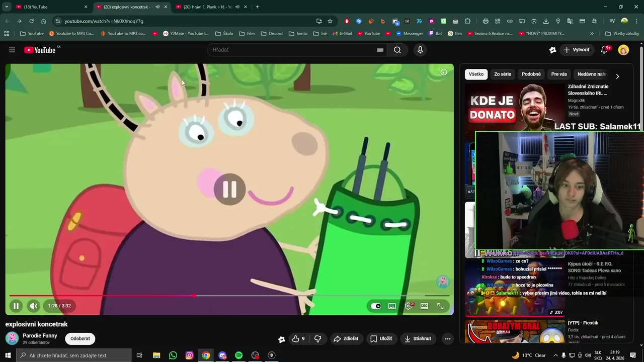Open the Všetky záložky folder
This screenshot has height=362, width=644.
622,34
